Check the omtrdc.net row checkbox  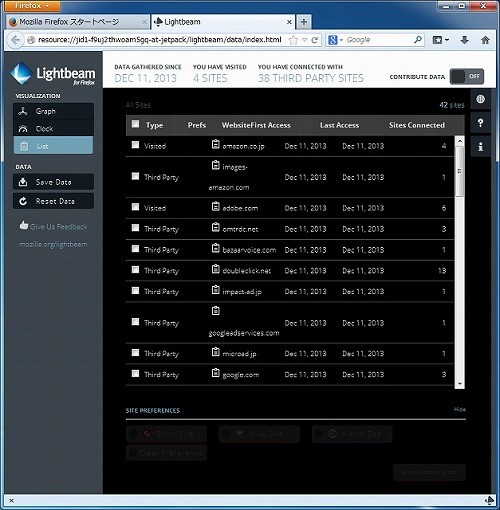[135, 228]
